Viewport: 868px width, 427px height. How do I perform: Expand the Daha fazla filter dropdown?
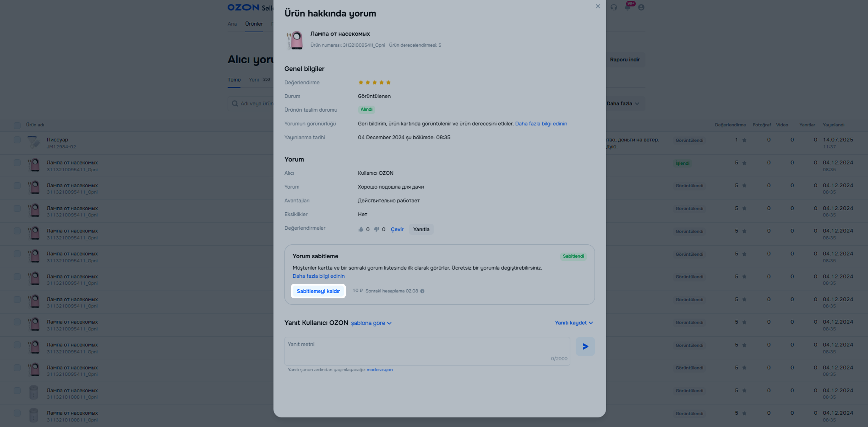(x=623, y=103)
